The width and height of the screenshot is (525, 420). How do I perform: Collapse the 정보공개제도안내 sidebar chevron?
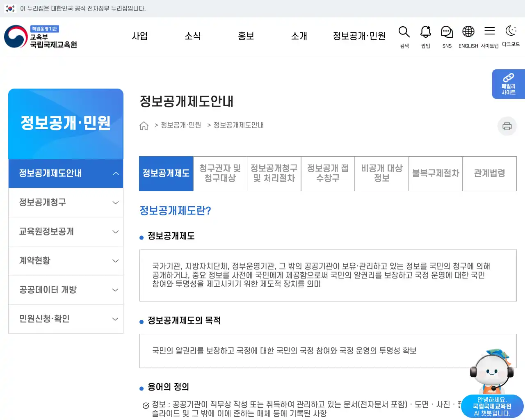(x=116, y=173)
